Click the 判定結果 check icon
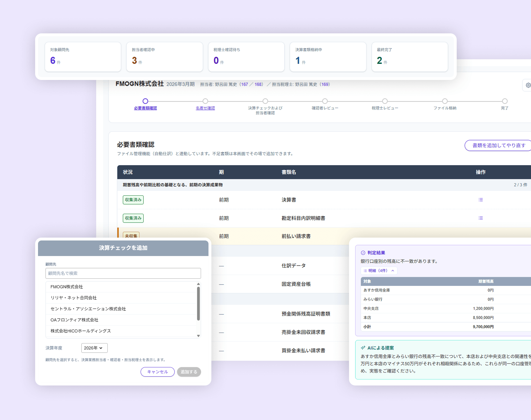The width and height of the screenshot is (531, 420). click(x=363, y=253)
